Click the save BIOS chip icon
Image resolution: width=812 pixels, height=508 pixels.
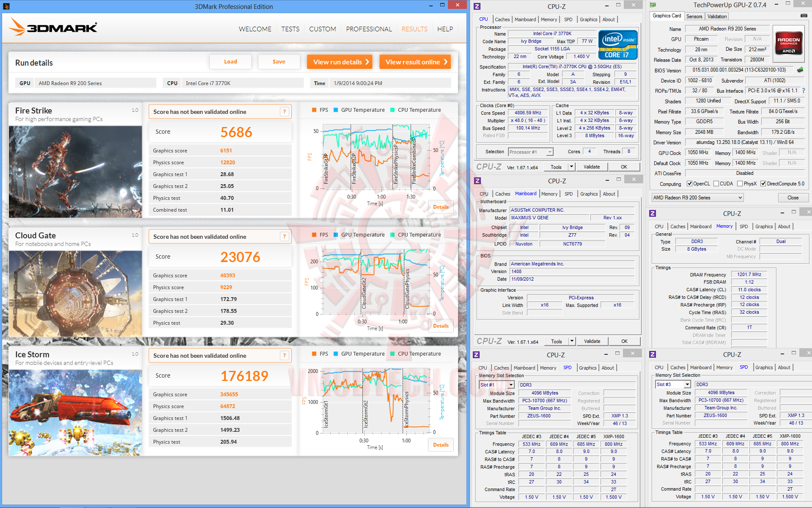800,70
